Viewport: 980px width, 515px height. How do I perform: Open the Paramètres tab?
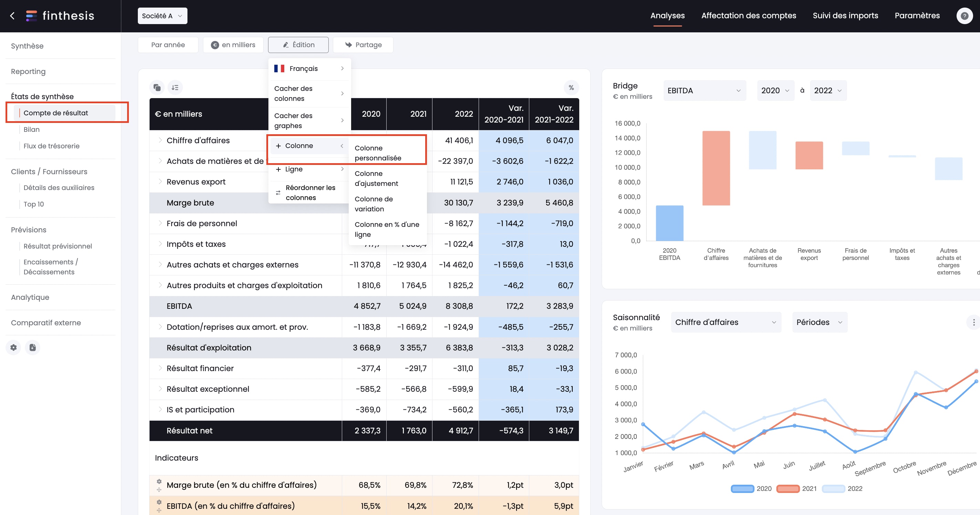click(917, 15)
